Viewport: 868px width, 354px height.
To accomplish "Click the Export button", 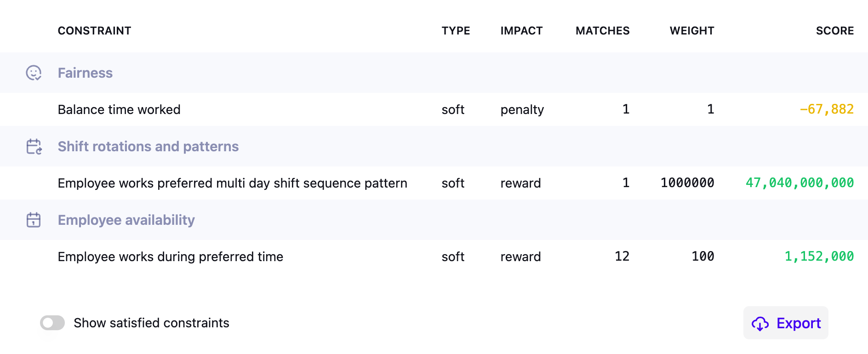I will click(785, 323).
